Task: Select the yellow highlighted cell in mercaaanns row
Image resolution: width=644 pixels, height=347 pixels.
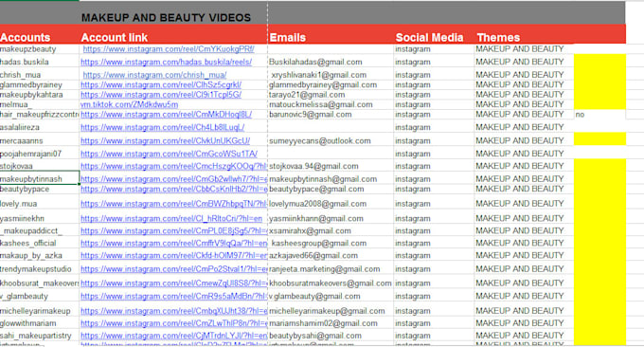Action: pos(599,139)
